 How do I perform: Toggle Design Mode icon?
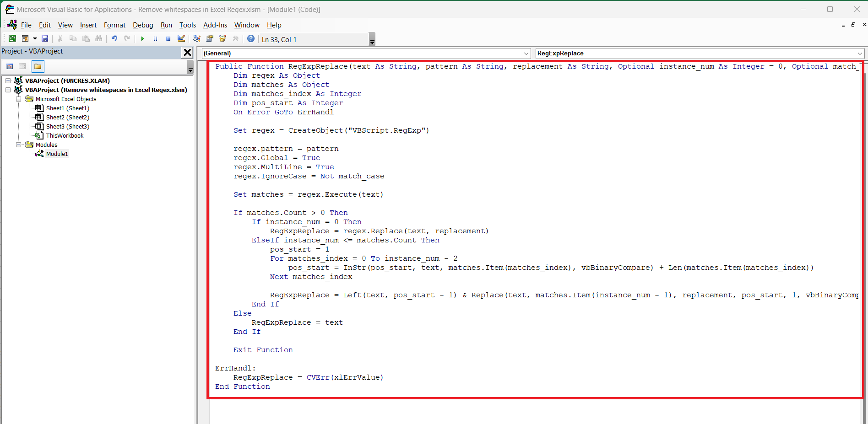click(181, 39)
